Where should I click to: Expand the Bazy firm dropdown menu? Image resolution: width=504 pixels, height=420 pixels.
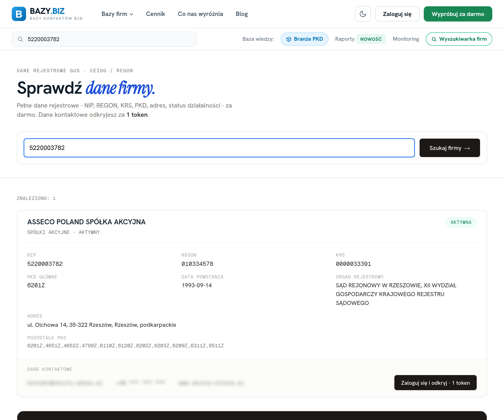pos(117,14)
